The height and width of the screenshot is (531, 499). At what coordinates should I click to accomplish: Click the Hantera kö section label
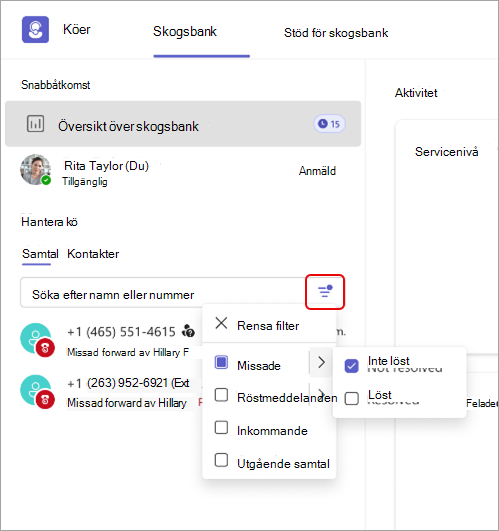pyautogui.click(x=49, y=222)
